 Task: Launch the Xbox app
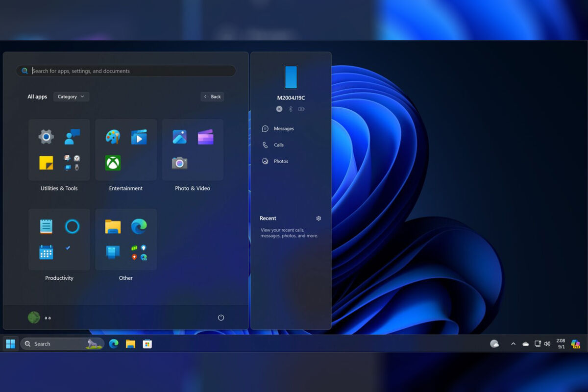point(113,163)
